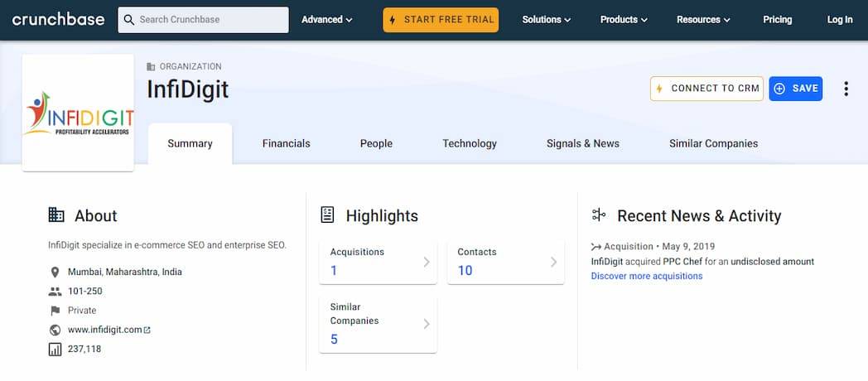Click Log In
The image size is (868, 381).
click(840, 20)
